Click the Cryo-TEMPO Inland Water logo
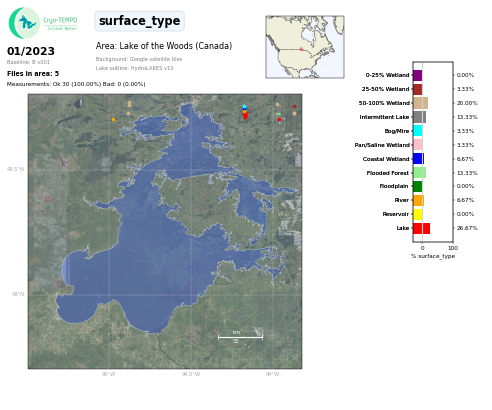Viewport: 492px width, 410px height. pyautogui.click(x=43, y=23)
